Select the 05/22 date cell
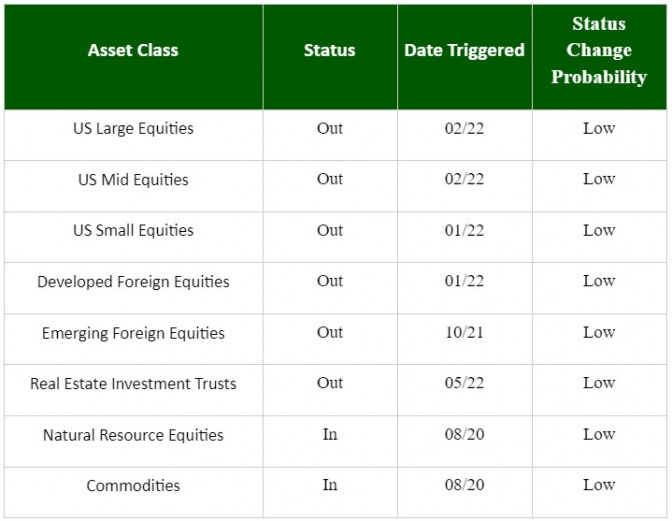The height and width of the screenshot is (521, 672). click(x=464, y=383)
